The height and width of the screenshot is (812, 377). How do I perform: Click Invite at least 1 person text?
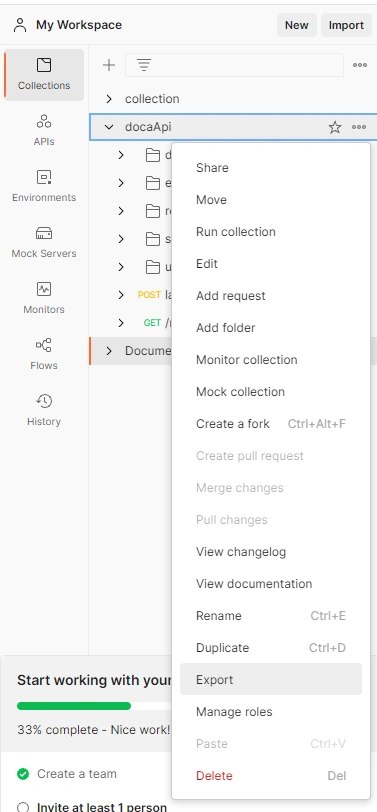coord(102,807)
